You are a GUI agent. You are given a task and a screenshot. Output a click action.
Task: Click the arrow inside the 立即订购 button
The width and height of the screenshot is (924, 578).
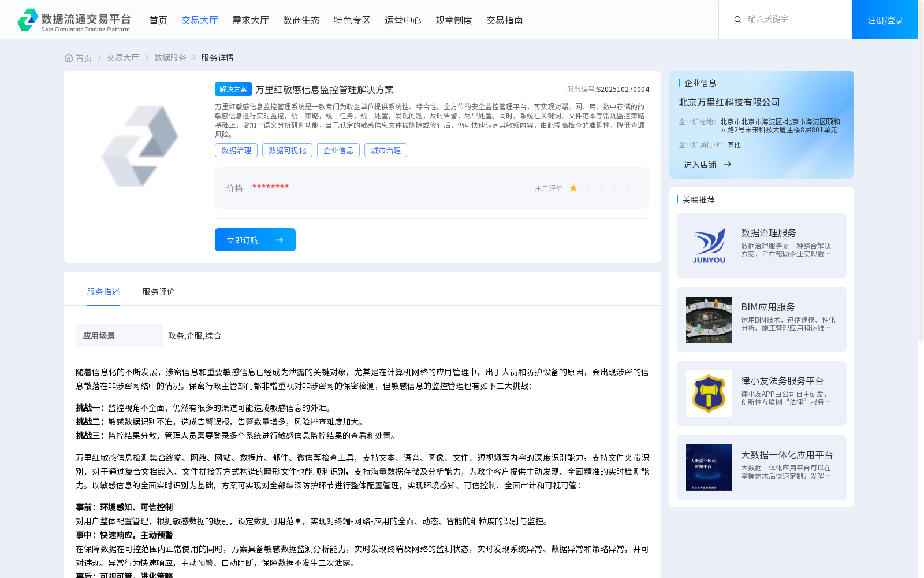click(280, 240)
